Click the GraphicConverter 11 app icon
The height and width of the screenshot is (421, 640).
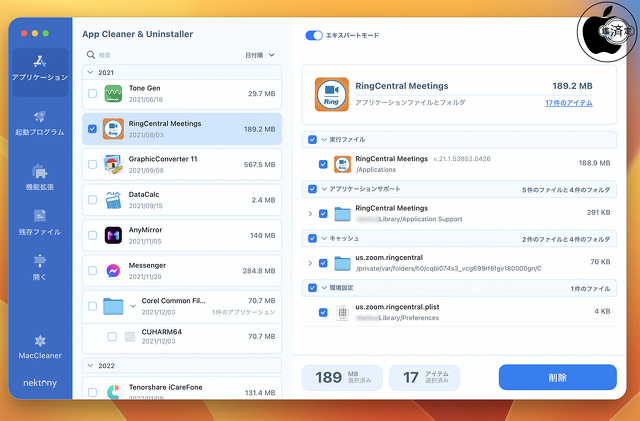click(113, 164)
